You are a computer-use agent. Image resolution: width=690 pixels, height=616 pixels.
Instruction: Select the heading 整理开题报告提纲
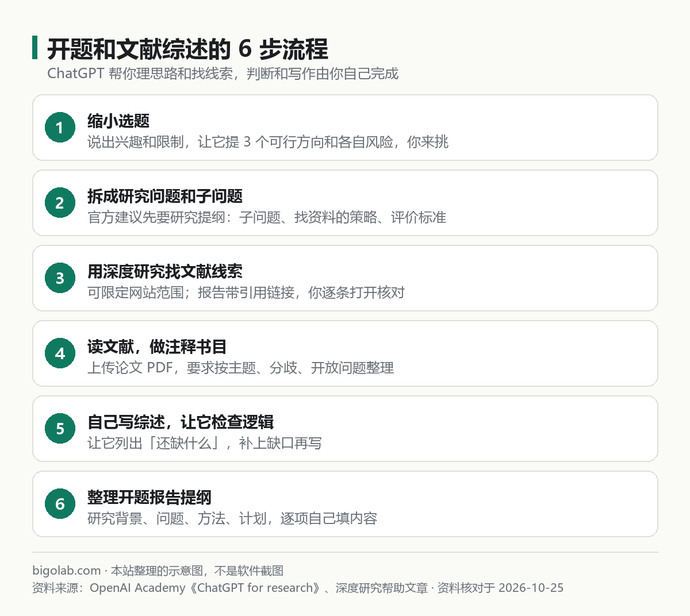coord(149,497)
